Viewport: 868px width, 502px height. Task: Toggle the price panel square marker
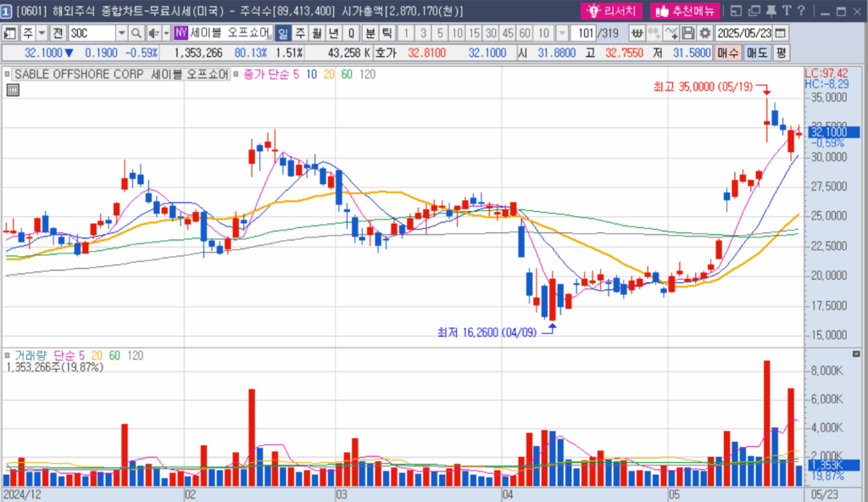[x=7, y=74]
